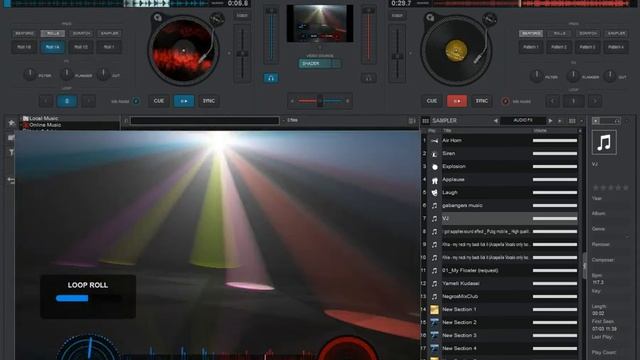Switch right deck pads to Scratch tab

[x=588, y=33]
